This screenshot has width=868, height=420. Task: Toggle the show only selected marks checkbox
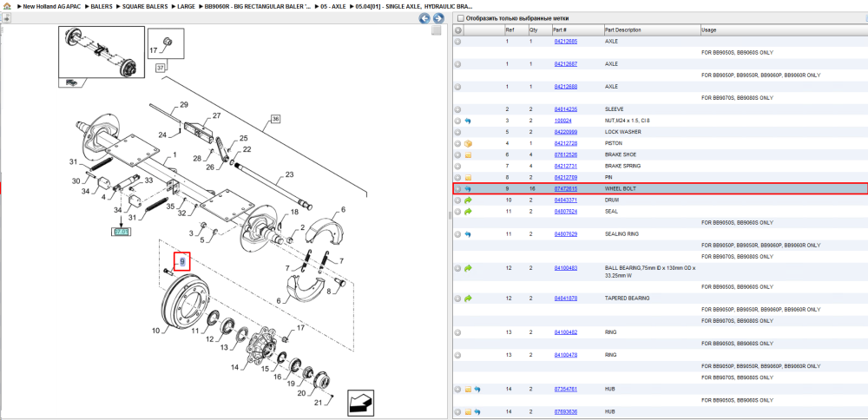click(460, 18)
